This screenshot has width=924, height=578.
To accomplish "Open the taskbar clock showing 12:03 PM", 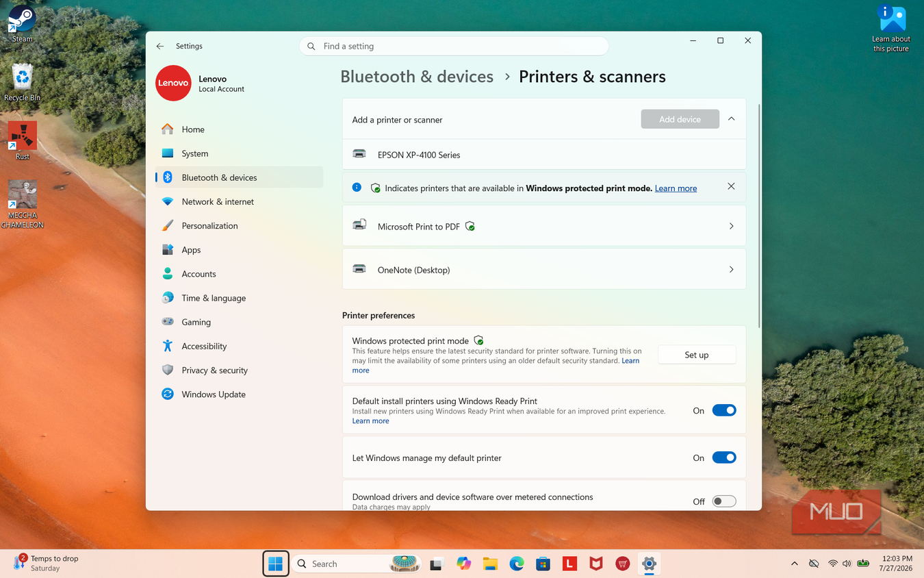I will (x=897, y=564).
